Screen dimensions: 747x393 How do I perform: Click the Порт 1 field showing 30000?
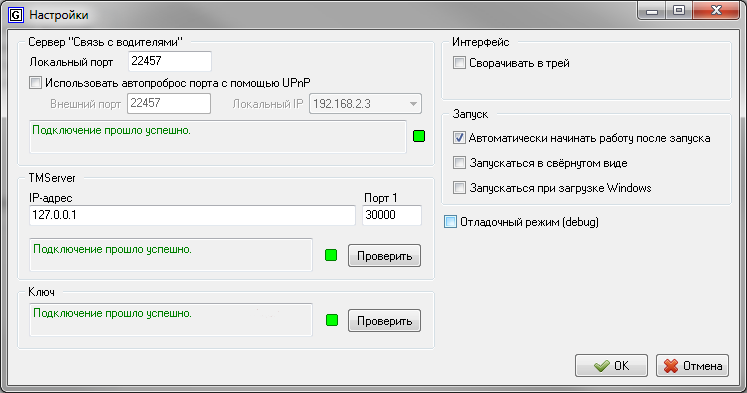click(392, 215)
